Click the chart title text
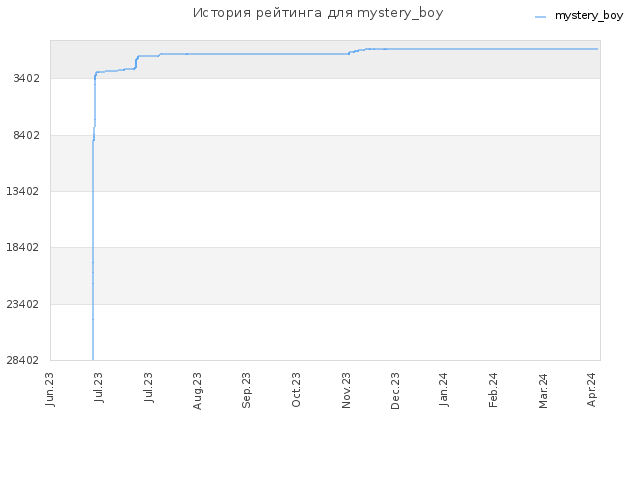This screenshot has width=640, height=480. click(x=318, y=13)
